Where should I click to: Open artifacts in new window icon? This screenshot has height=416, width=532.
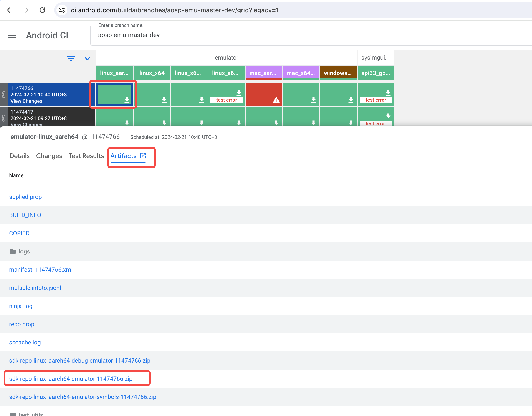(x=143, y=156)
